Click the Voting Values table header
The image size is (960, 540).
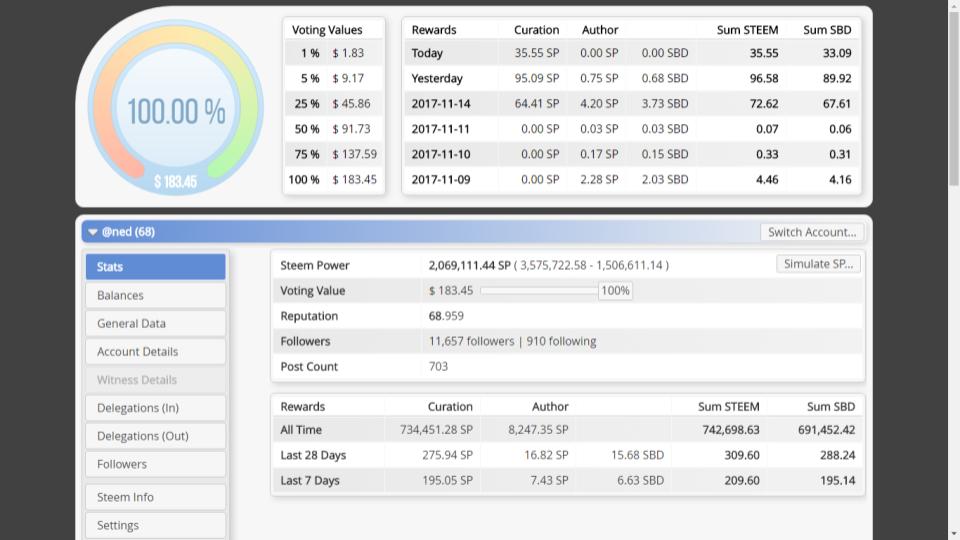pyautogui.click(x=327, y=29)
